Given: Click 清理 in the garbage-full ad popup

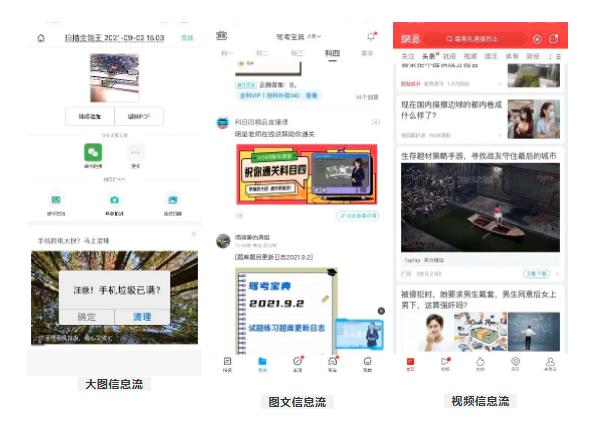Looking at the screenshot, I should click(x=142, y=317).
